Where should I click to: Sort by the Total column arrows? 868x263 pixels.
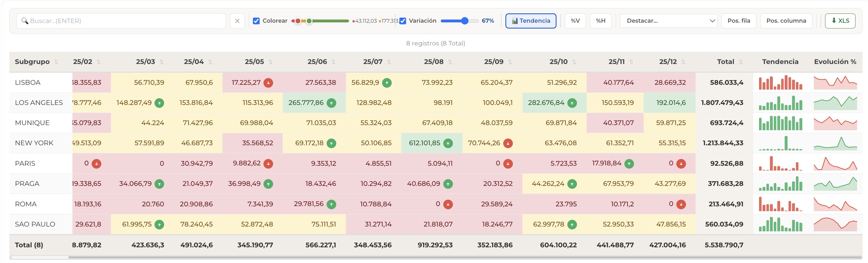741,62
